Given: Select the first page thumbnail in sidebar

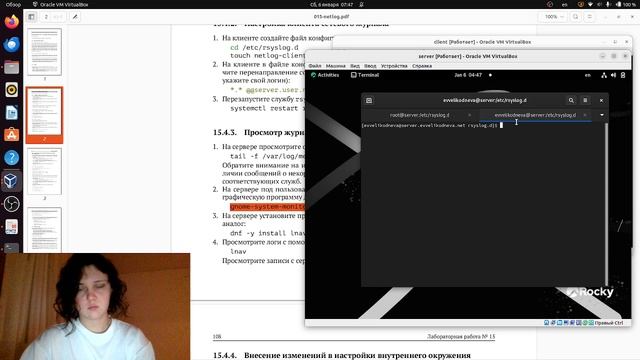Looking at the screenshot, I should (x=44, y=52).
